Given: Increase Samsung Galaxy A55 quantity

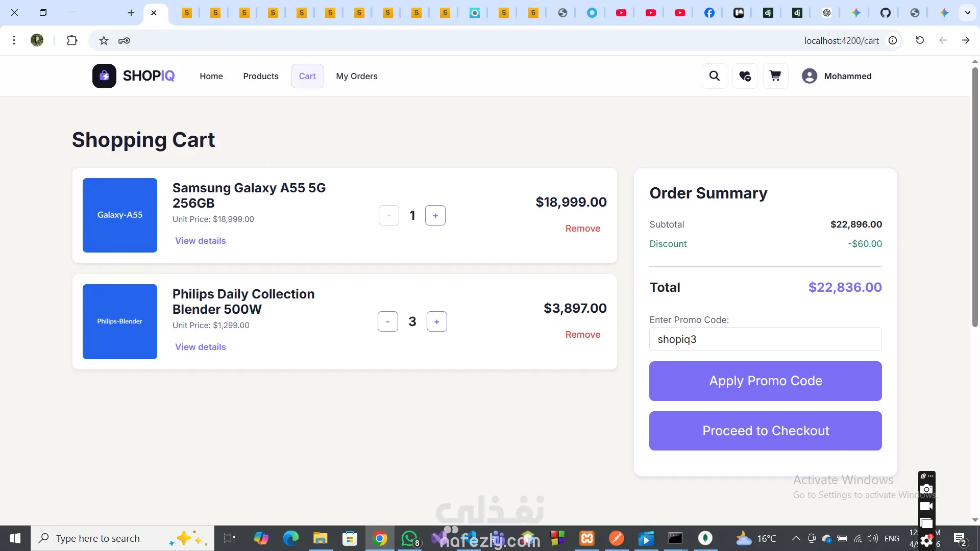Looking at the screenshot, I should click(x=435, y=215).
